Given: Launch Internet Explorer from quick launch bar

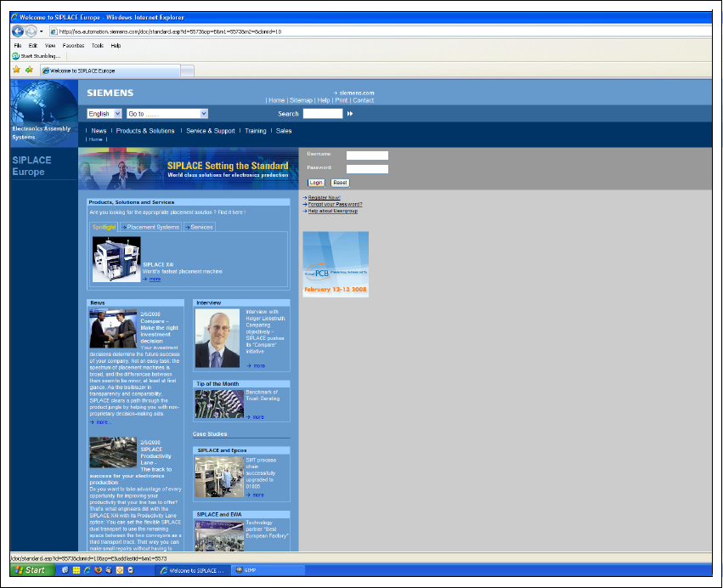Looking at the screenshot, I should 87,570.
